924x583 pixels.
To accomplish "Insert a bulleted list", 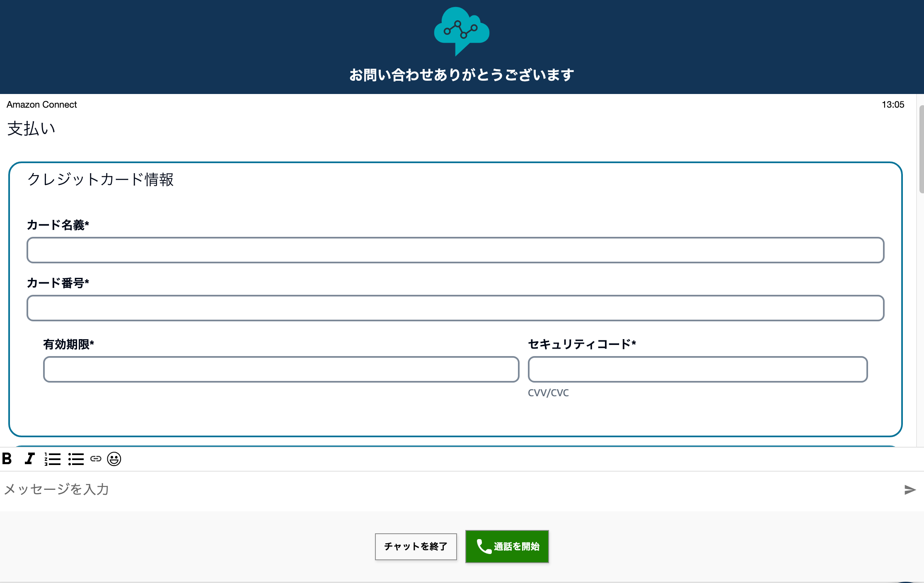I will point(76,459).
